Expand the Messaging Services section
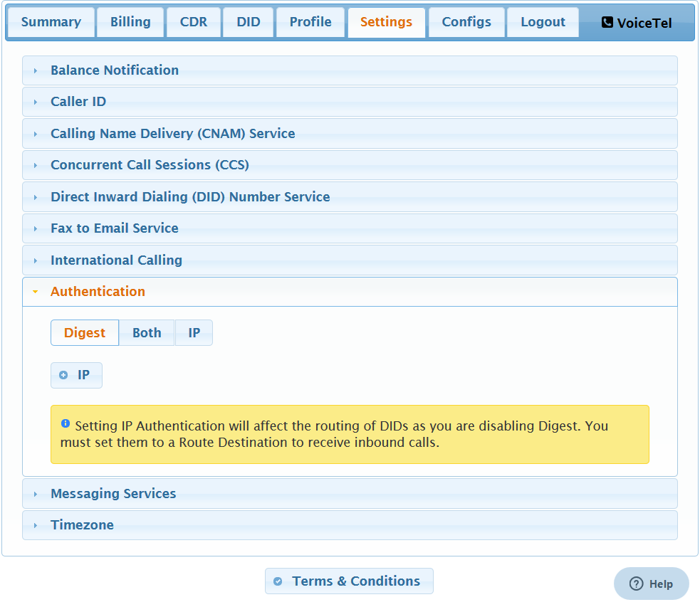 pos(350,494)
